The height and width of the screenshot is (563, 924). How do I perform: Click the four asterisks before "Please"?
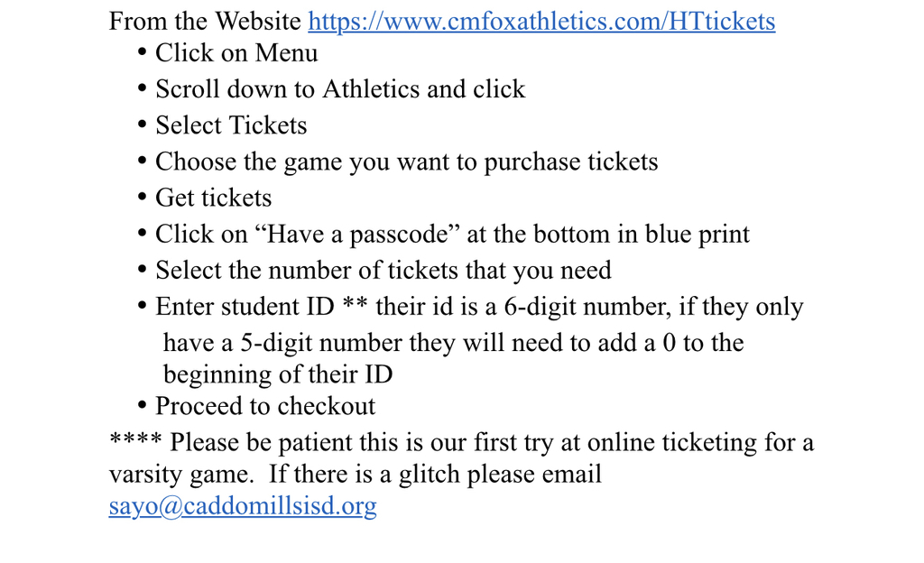[135, 440]
